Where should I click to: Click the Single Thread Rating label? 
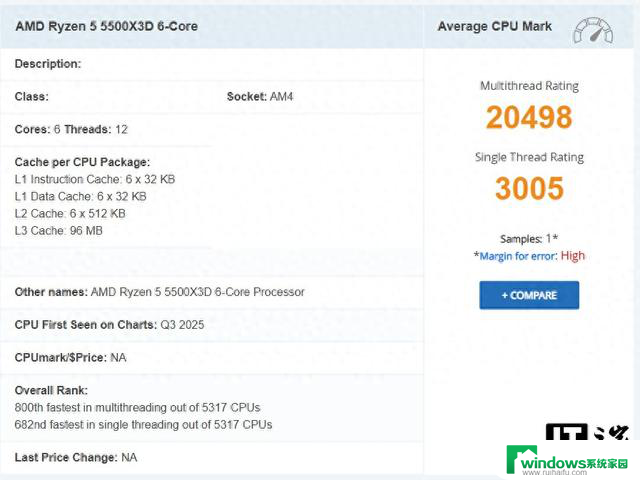click(529, 157)
